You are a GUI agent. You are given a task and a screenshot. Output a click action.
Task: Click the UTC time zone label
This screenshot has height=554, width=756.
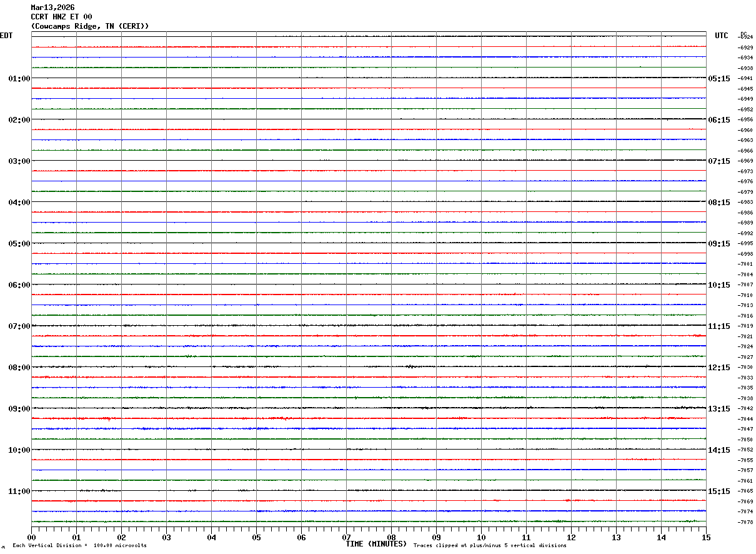[x=722, y=36]
